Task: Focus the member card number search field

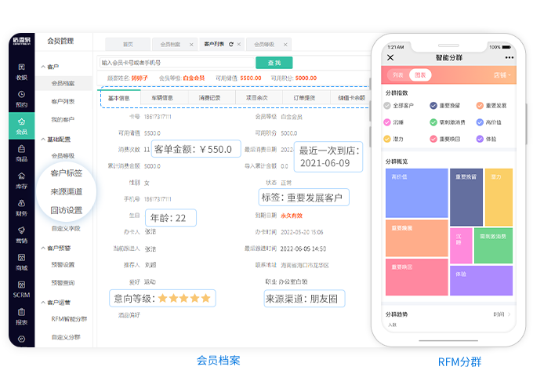Action: 177,63
